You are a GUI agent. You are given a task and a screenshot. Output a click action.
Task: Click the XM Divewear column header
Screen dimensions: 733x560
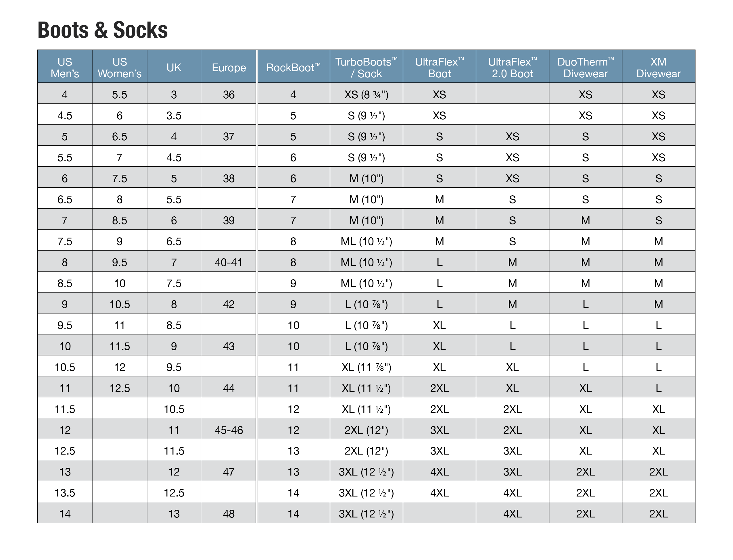[x=658, y=67]
